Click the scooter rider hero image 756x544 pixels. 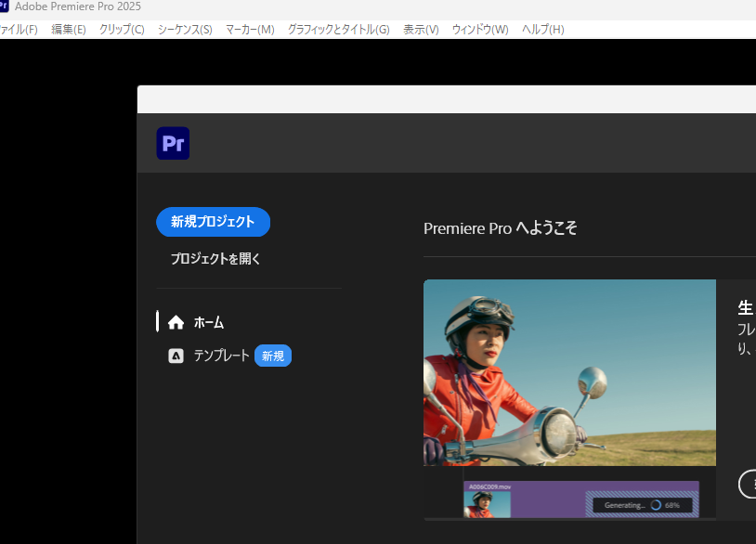[569, 372]
